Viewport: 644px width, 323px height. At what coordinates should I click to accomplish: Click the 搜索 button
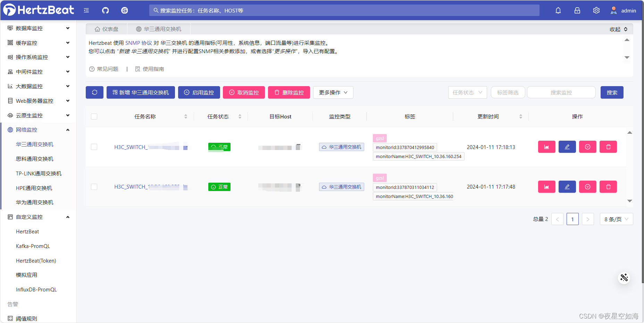pos(612,92)
